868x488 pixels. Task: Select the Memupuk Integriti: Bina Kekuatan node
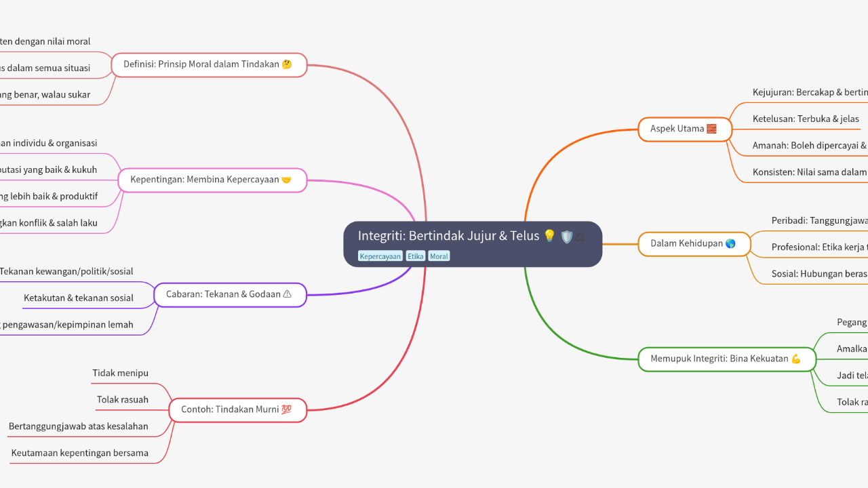click(726, 359)
